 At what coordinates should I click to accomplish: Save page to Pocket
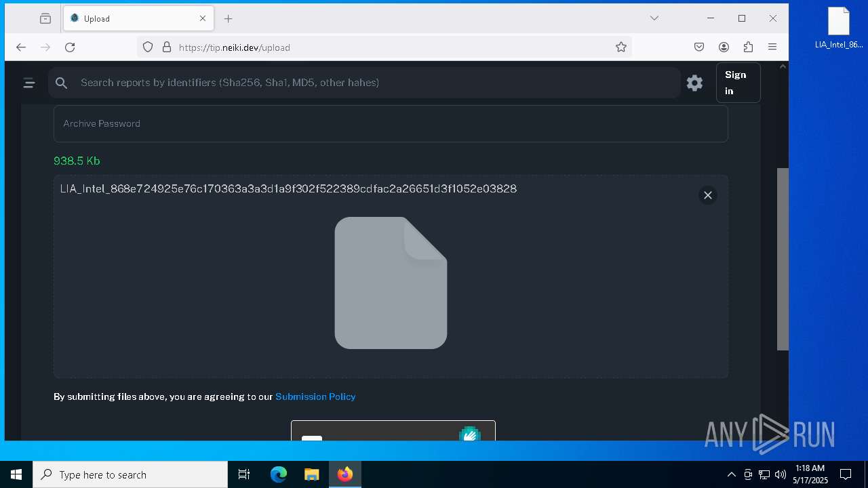pos(699,47)
